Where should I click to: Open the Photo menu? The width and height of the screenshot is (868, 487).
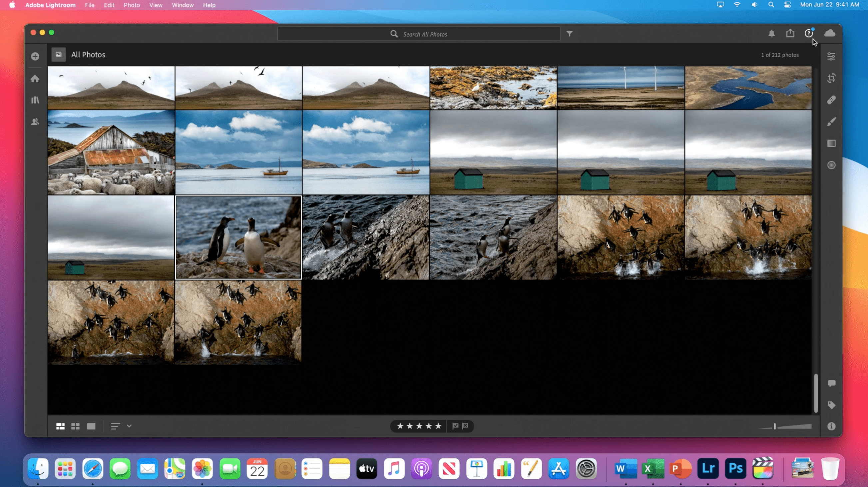(x=132, y=5)
